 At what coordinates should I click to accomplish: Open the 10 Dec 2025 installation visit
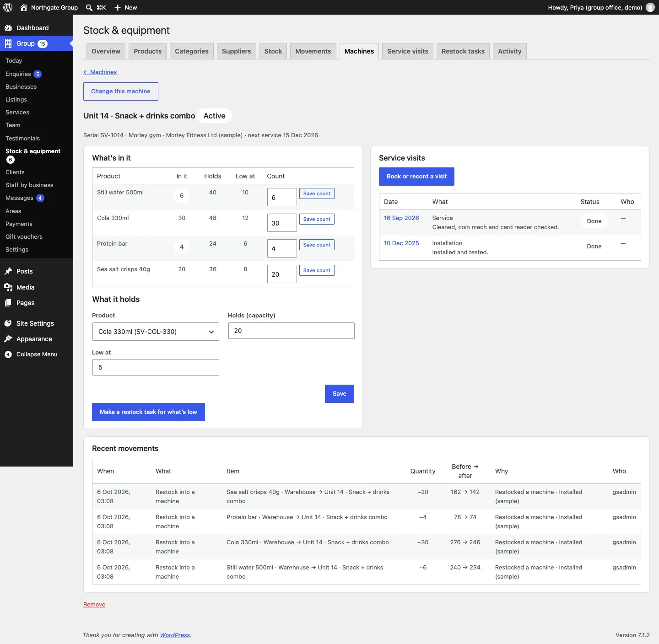click(401, 243)
